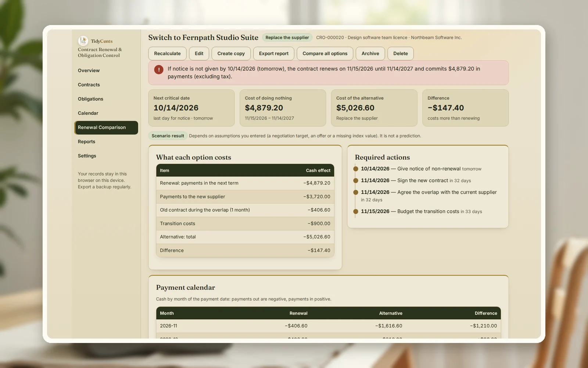
Task: Select Renewal Comparison in the sidebar
Action: (x=106, y=128)
